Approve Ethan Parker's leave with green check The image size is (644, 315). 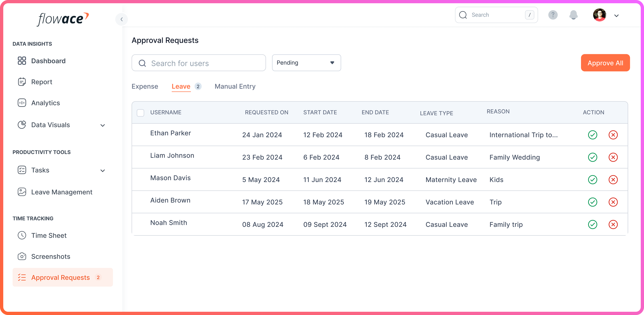point(592,135)
